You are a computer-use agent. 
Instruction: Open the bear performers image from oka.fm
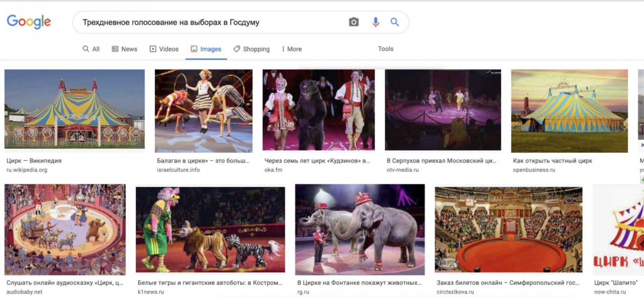(x=319, y=110)
